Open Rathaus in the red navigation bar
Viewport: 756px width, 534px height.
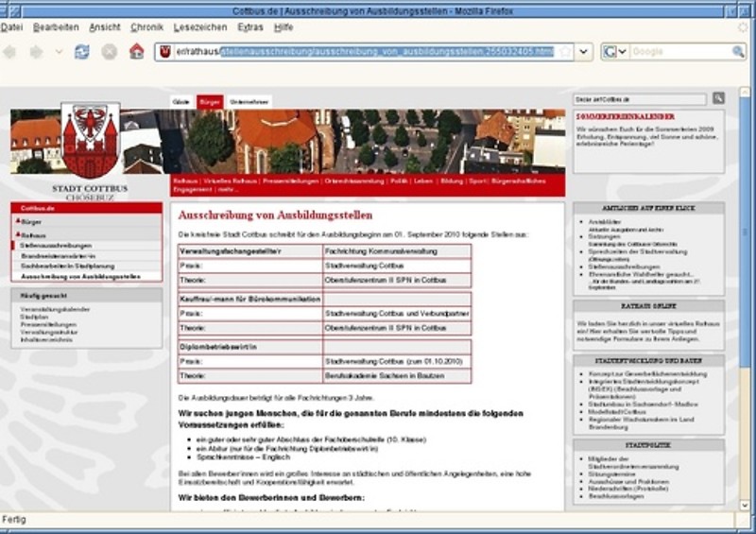coord(185,181)
